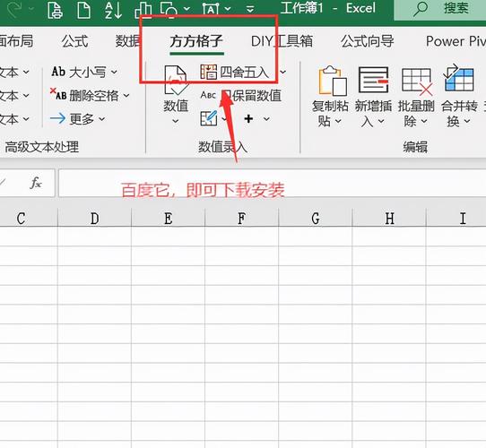Open the dropdown next to plus icon

(x=266, y=118)
